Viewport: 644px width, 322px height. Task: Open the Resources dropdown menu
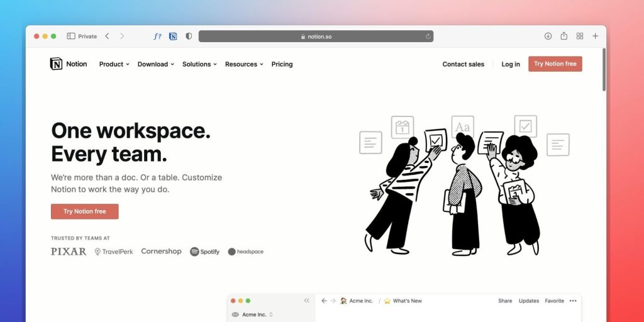[x=244, y=64]
